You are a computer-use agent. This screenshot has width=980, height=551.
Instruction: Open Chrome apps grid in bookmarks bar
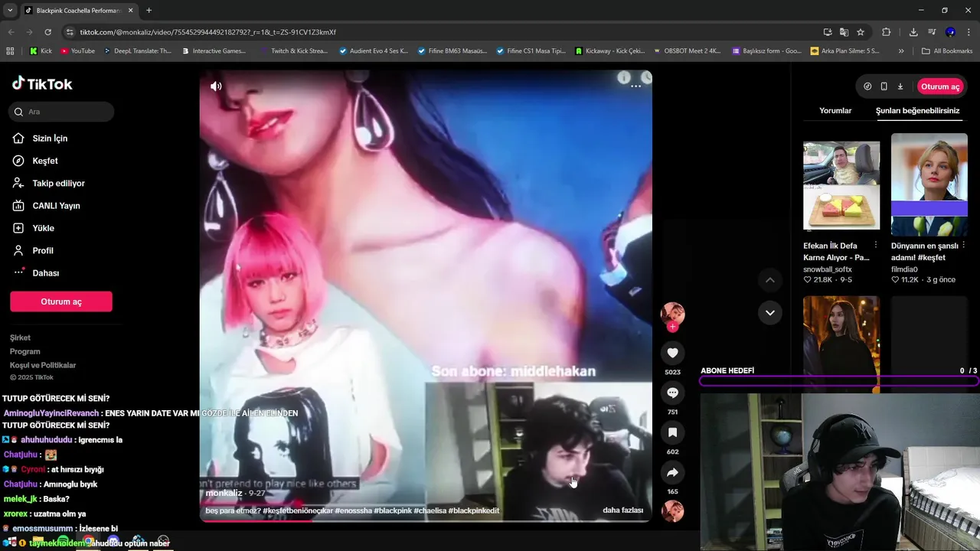click(x=10, y=51)
